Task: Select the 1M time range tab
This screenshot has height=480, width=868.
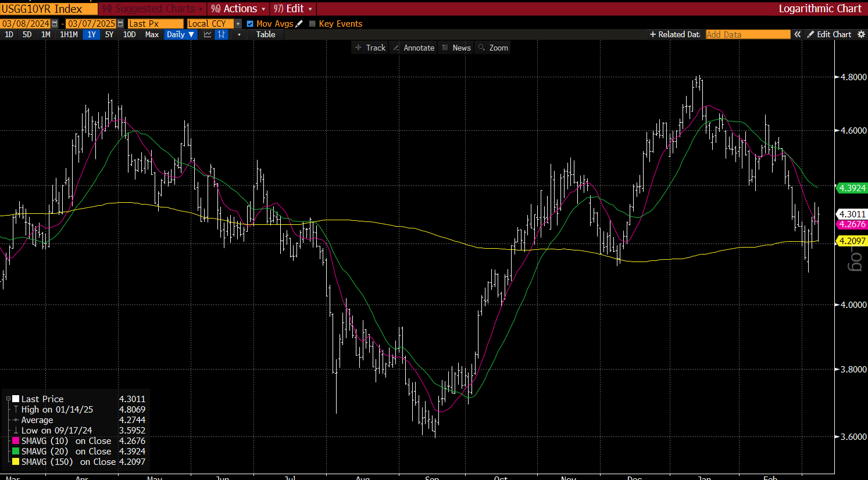Action: click(46, 35)
